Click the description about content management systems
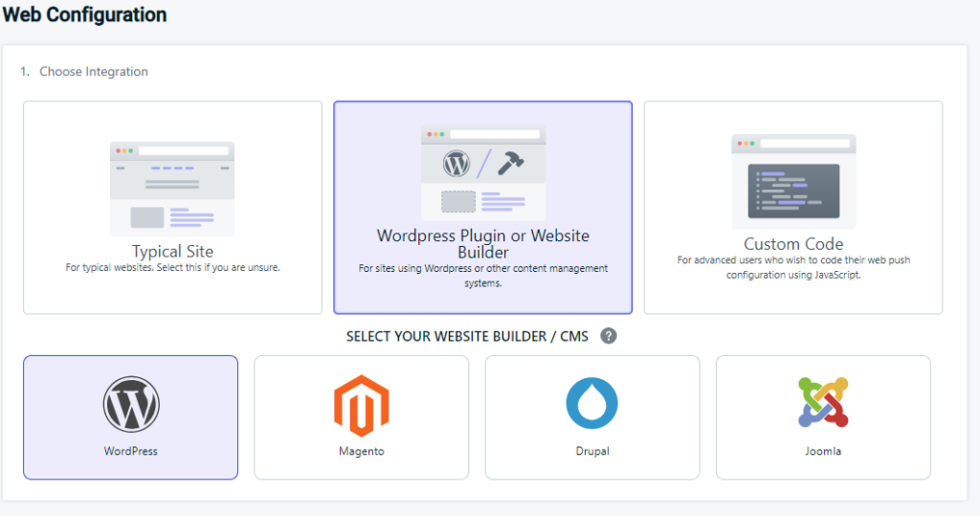Image resolution: width=980 pixels, height=516 pixels. pos(483,276)
